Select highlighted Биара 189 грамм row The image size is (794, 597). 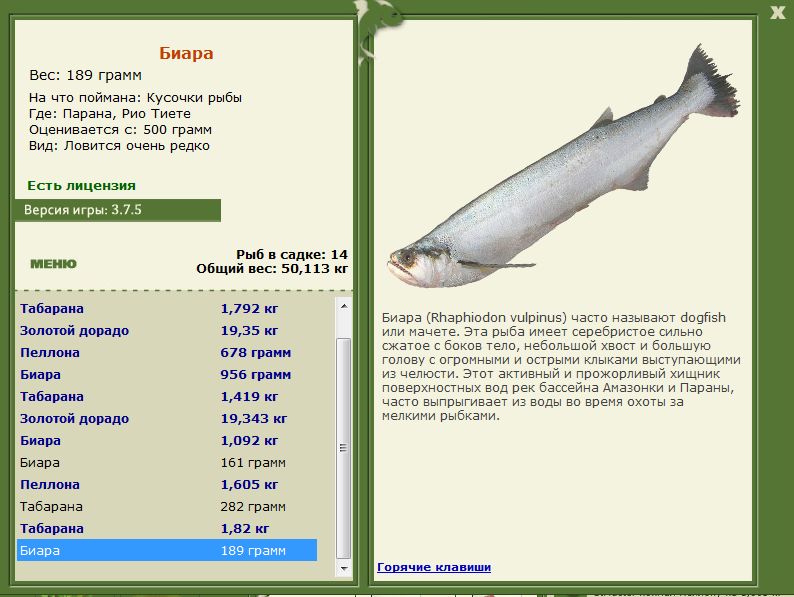pos(167,550)
